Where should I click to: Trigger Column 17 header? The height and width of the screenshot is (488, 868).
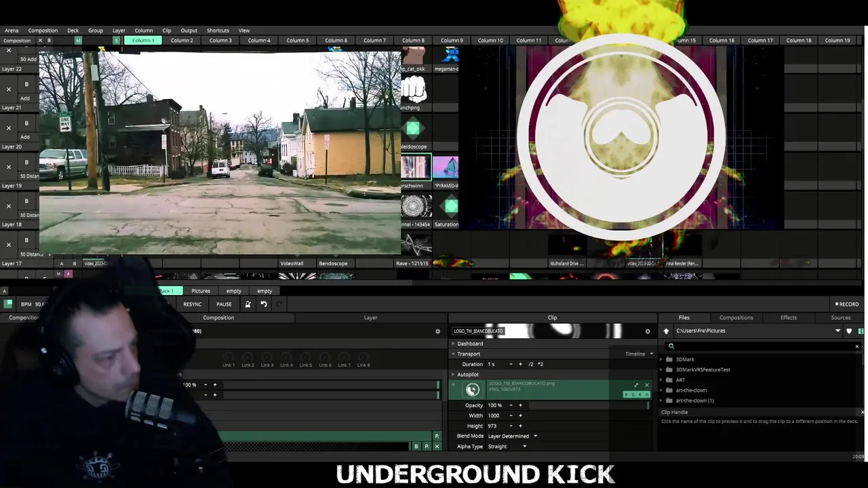tap(760, 41)
